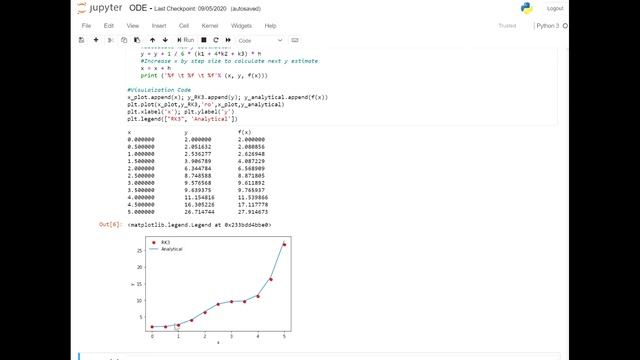
Task: Click the plot output image
Action: [211, 289]
